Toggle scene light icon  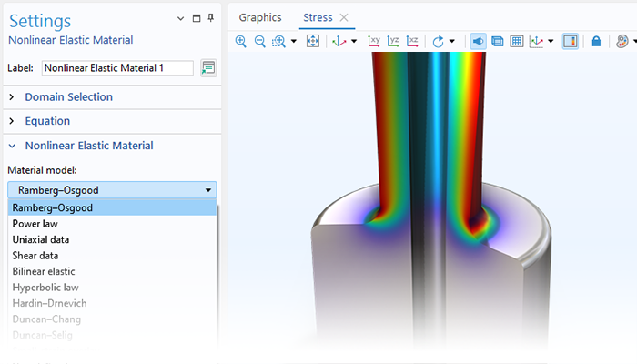478,42
